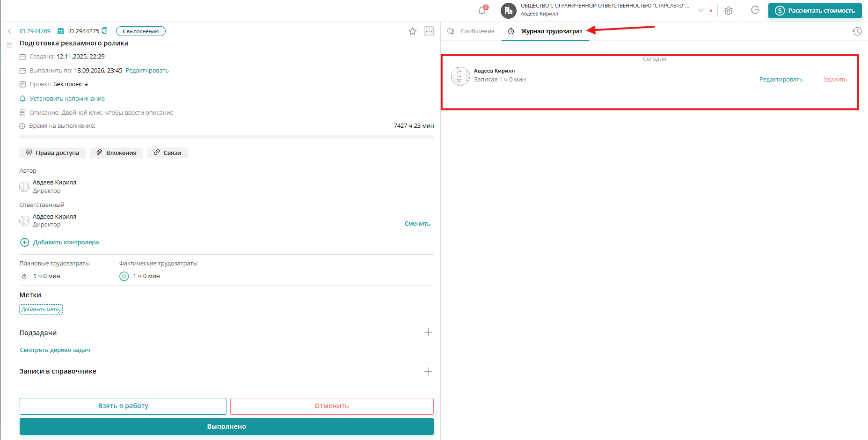Mark the task as Выполнено
Image resolution: width=868 pixels, height=440 pixels.
click(226, 426)
